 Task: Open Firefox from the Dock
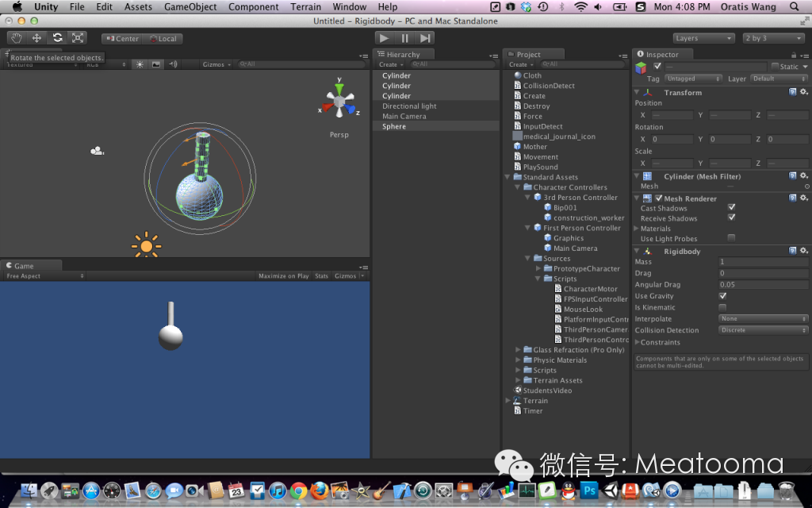[x=319, y=490]
